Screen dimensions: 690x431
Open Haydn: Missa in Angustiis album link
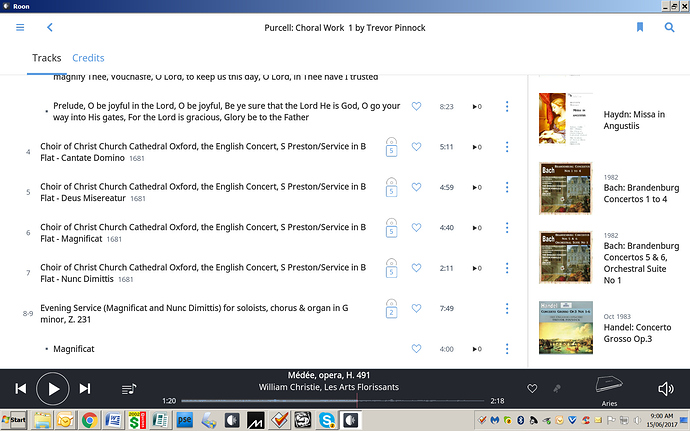coord(634,120)
